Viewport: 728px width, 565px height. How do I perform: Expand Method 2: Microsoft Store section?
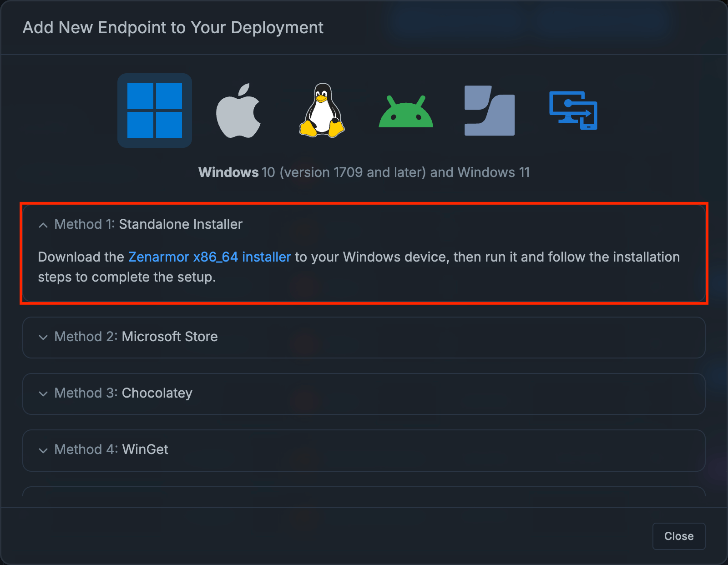[136, 337]
